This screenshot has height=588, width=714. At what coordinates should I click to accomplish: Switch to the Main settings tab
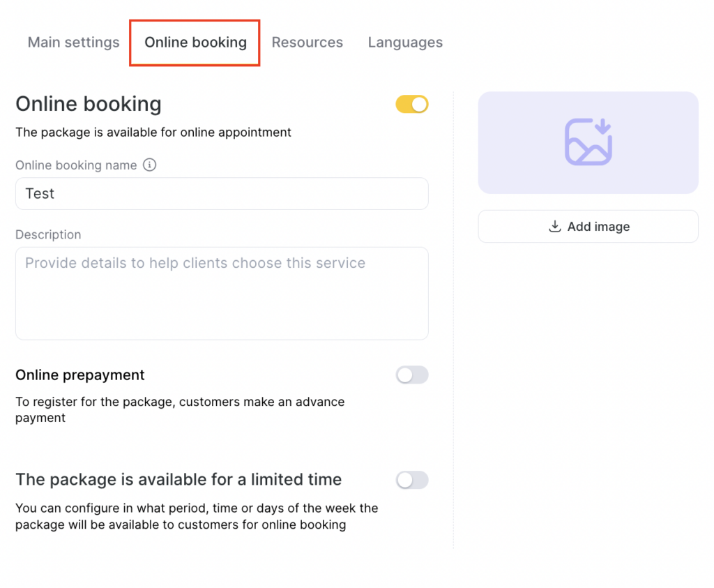click(73, 43)
